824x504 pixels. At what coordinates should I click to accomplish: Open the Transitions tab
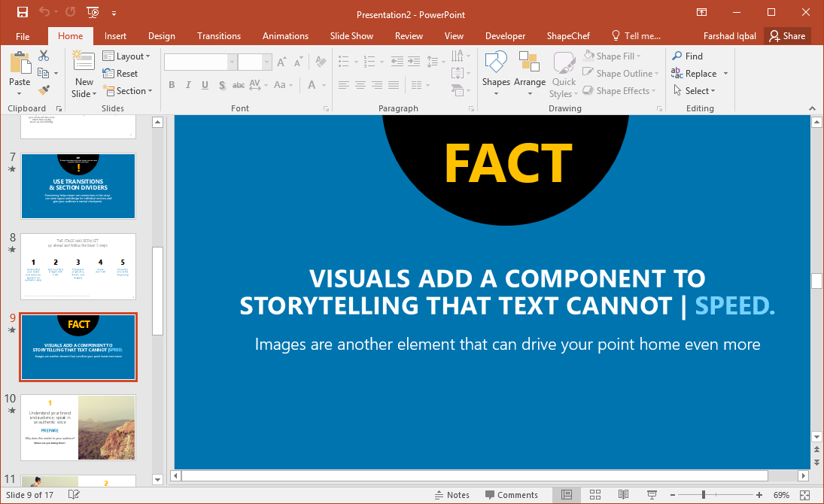[219, 36]
